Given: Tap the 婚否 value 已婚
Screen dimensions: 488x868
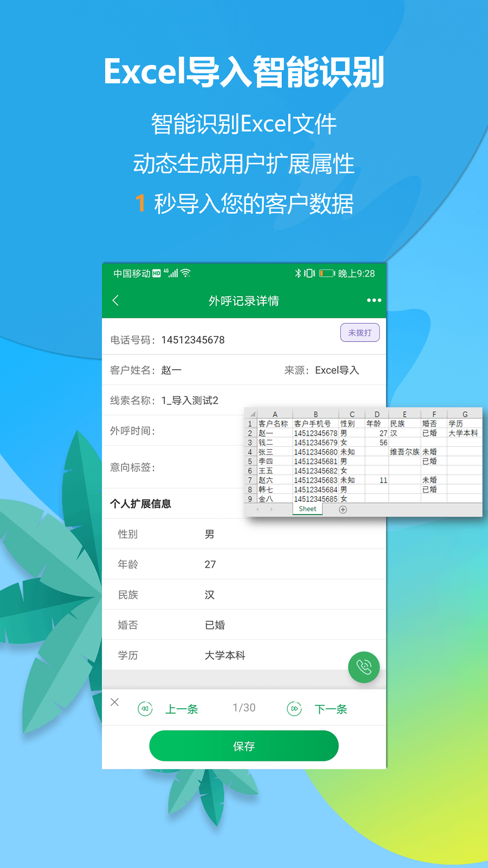Looking at the screenshot, I should click(x=215, y=625).
